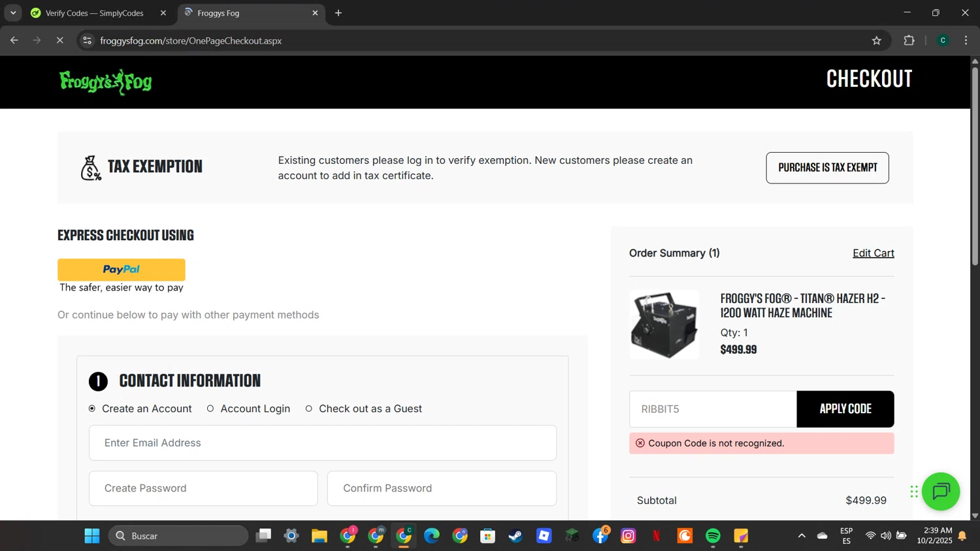980x551 pixels.
Task: Open the Chrome three-dot menu
Action: click(966, 40)
